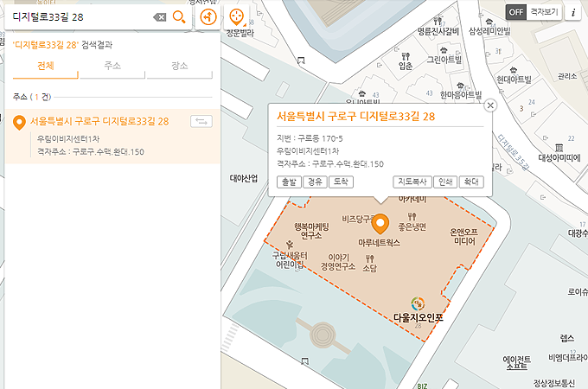This screenshot has height=389, width=588.
Task: Click the 격자주소 line in result list
Action: pyautogui.click(x=91, y=152)
